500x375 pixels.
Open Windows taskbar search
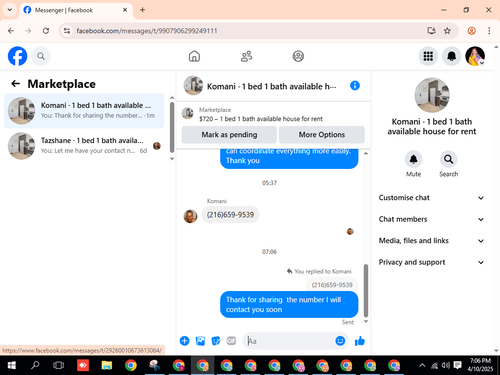pyautogui.click(x=35, y=365)
